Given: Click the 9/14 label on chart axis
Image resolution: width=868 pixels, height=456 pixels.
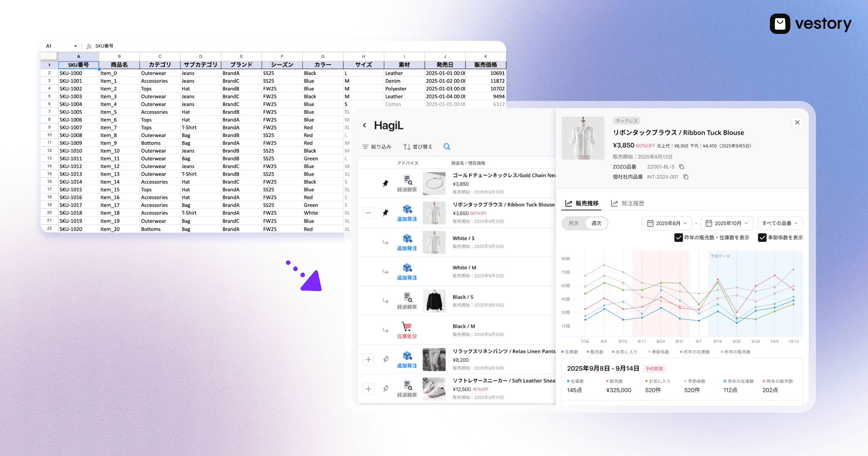Looking at the screenshot, I should [718, 341].
